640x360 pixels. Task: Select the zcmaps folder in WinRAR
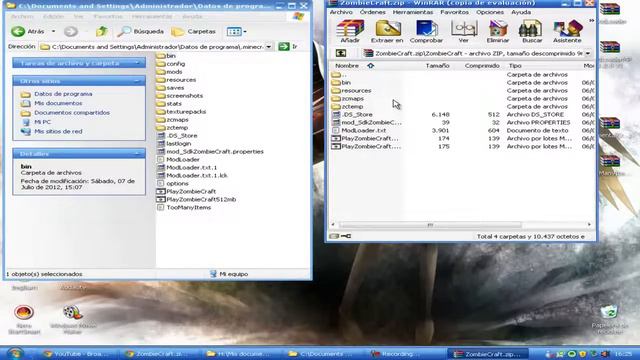[x=348, y=98]
